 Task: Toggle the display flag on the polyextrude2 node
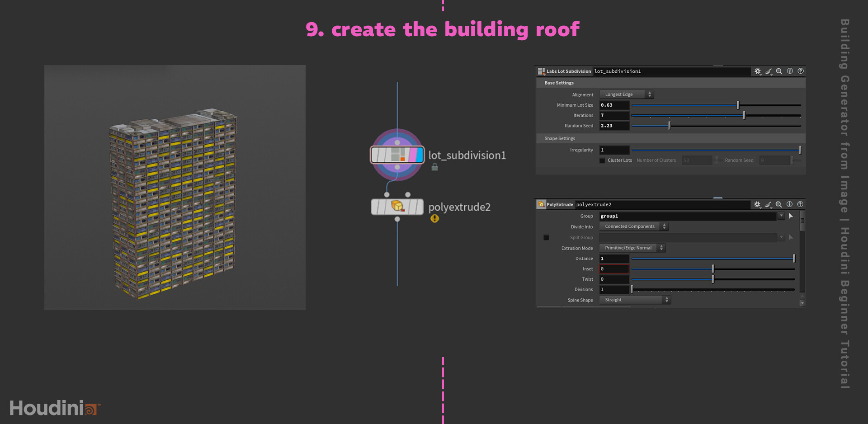coord(420,207)
